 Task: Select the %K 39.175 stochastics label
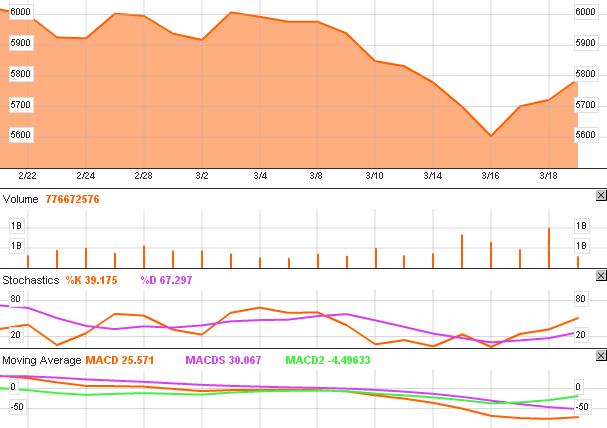pyautogui.click(x=92, y=280)
